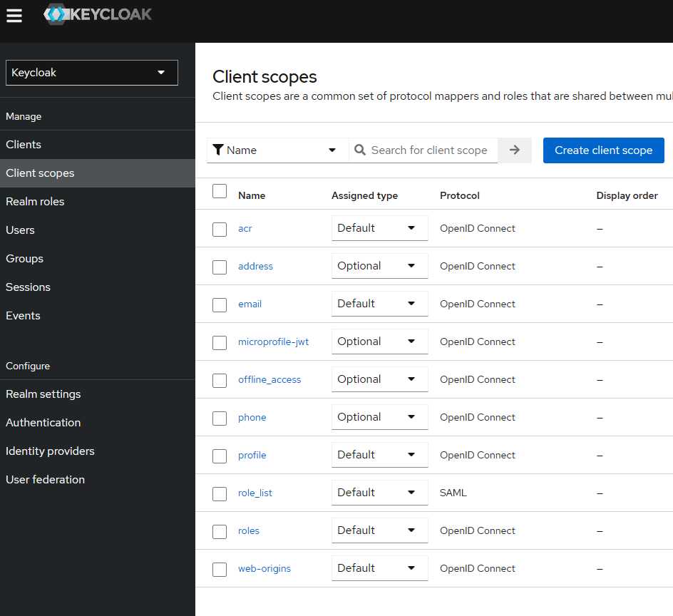Open the offline_access client scope
Screen dimensions: 673x616
click(x=269, y=379)
